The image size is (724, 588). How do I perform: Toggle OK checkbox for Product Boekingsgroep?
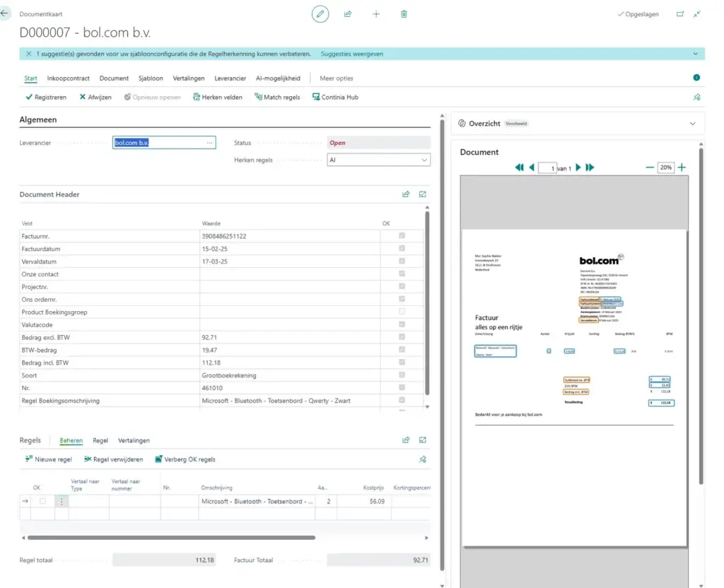(402, 312)
